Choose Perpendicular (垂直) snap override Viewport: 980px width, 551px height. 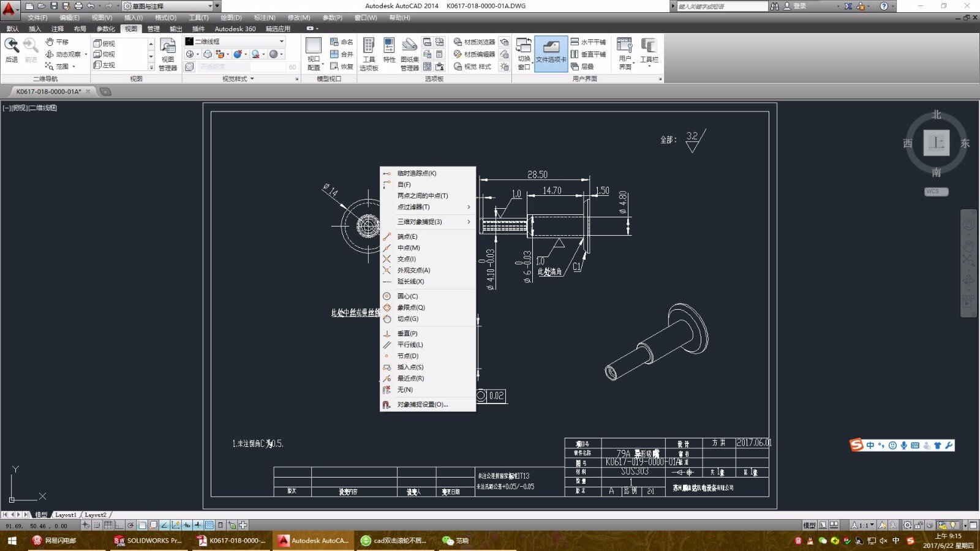tap(428, 334)
